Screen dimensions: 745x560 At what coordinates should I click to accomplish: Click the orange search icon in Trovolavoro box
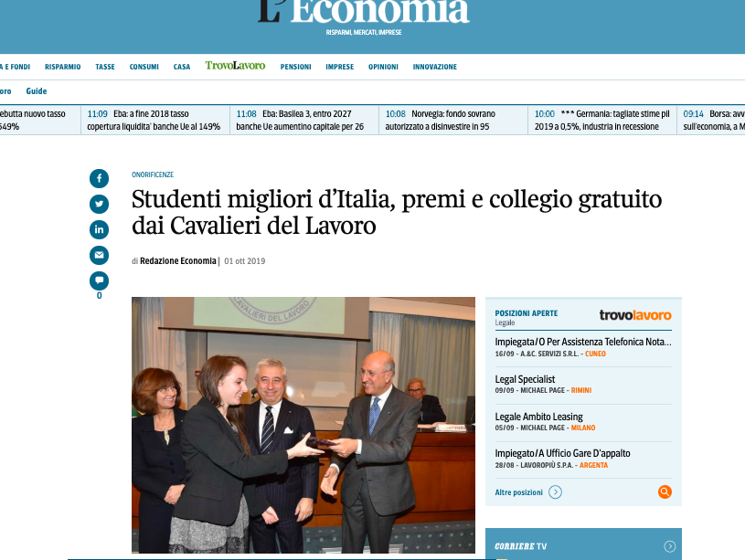tap(665, 491)
